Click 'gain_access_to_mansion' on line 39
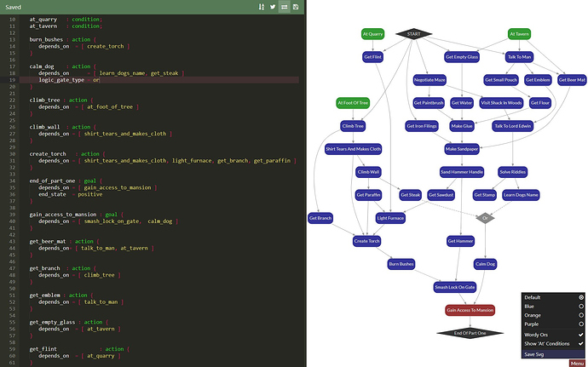 tap(62, 215)
